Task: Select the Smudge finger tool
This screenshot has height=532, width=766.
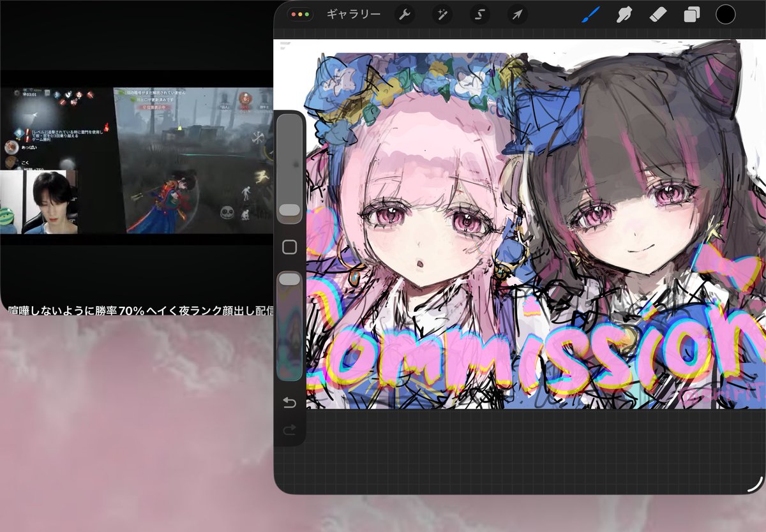Action: coord(624,14)
